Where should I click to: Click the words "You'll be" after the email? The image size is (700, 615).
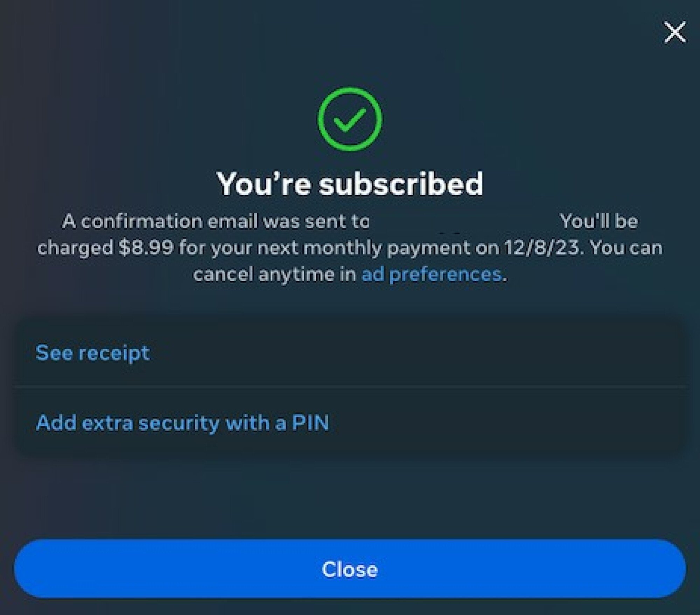(x=599, y=221)
